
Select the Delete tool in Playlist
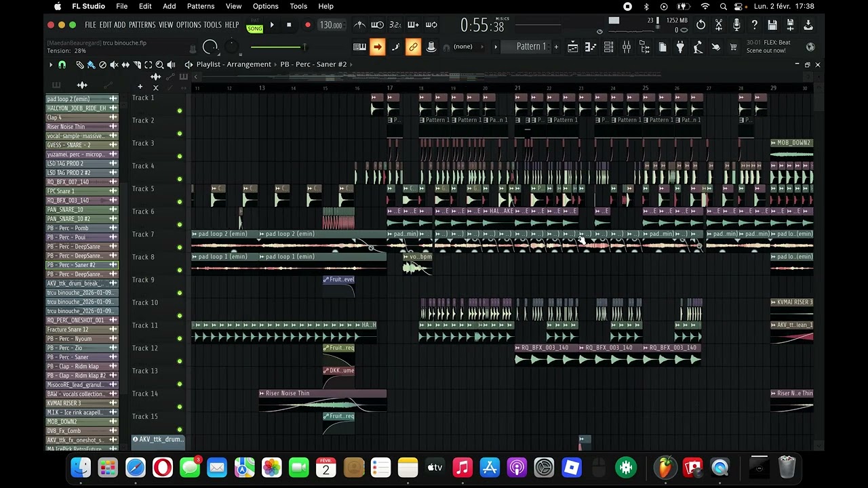coord(102,64)
